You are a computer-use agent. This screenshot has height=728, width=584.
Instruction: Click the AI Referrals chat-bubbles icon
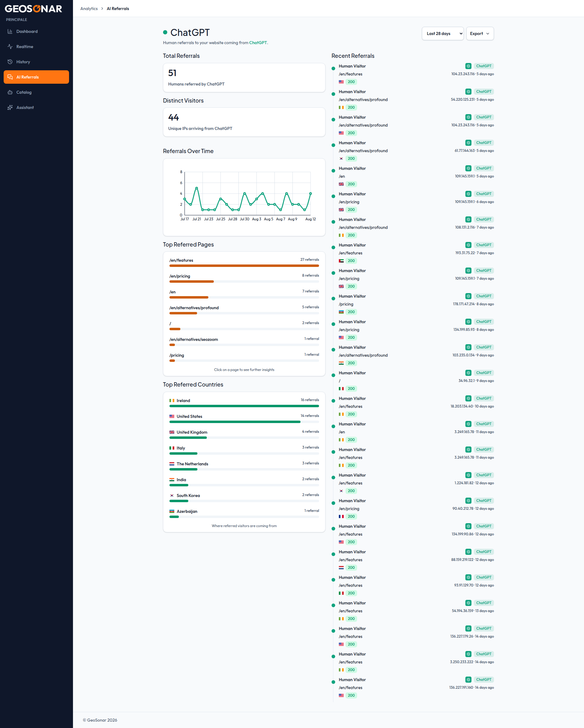point(10,77)
